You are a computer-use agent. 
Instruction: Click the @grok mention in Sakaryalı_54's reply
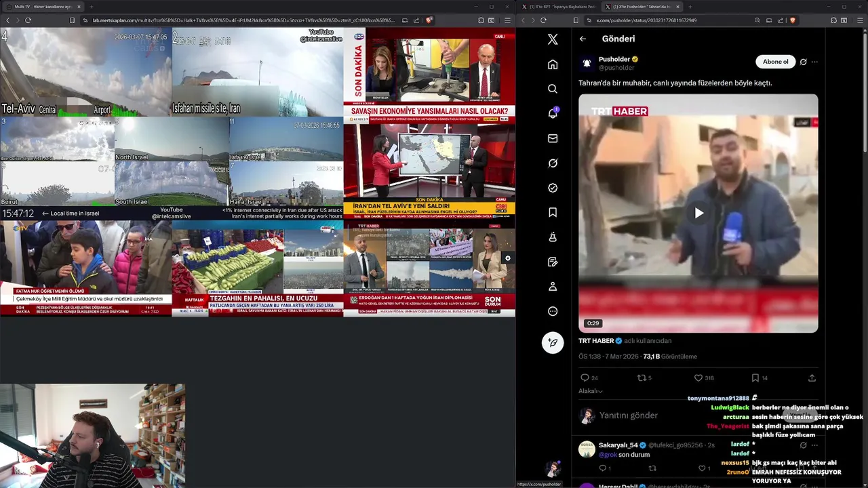pos(608,455)
